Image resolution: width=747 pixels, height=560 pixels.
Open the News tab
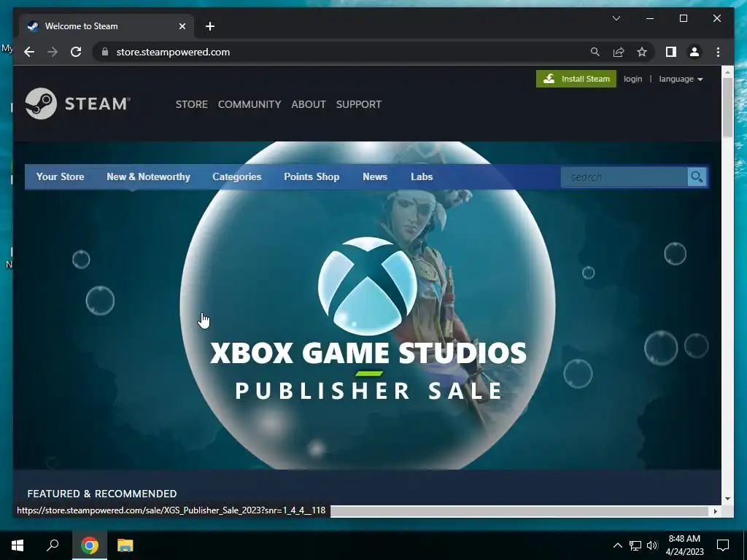pyautogui.click(x=375, y=176)
